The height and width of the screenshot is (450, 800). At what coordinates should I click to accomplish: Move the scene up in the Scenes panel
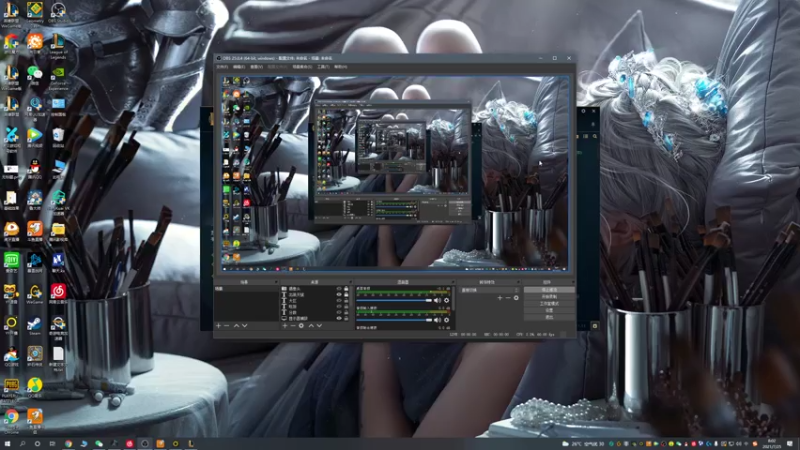pyautogui.click(x=236, y=326)
